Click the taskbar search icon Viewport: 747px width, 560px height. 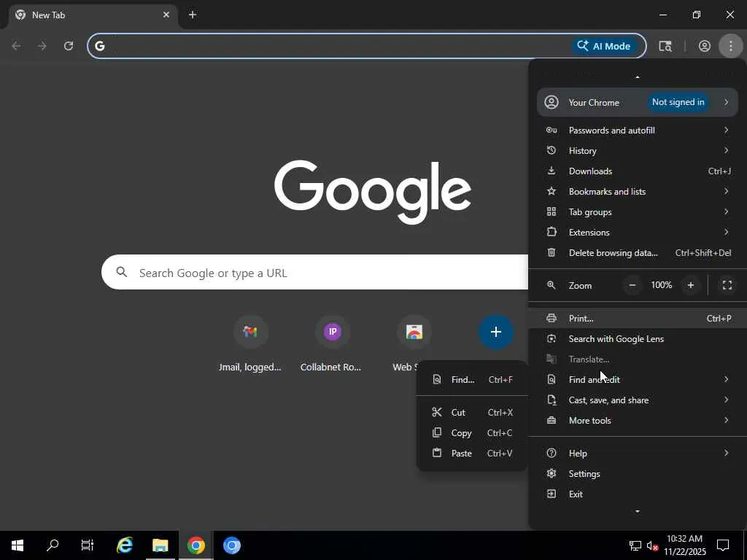click(x=53, y=545)
